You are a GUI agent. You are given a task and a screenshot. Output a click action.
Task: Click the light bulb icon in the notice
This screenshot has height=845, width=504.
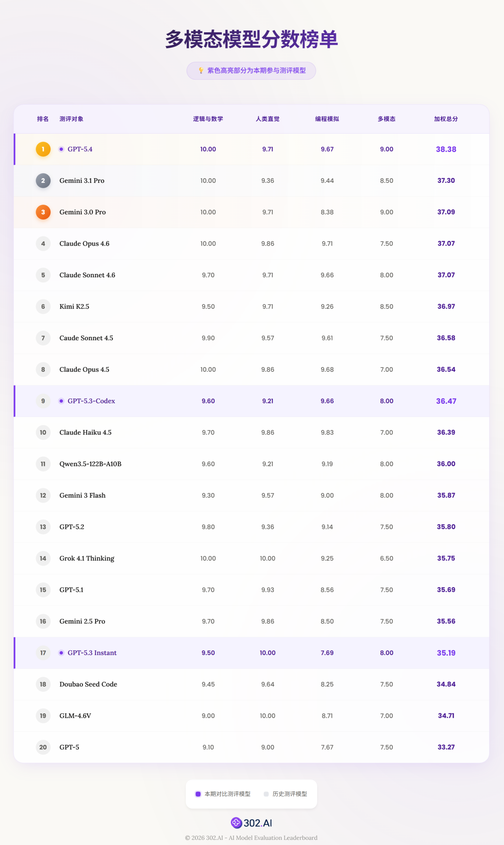[x=201, y=70]
